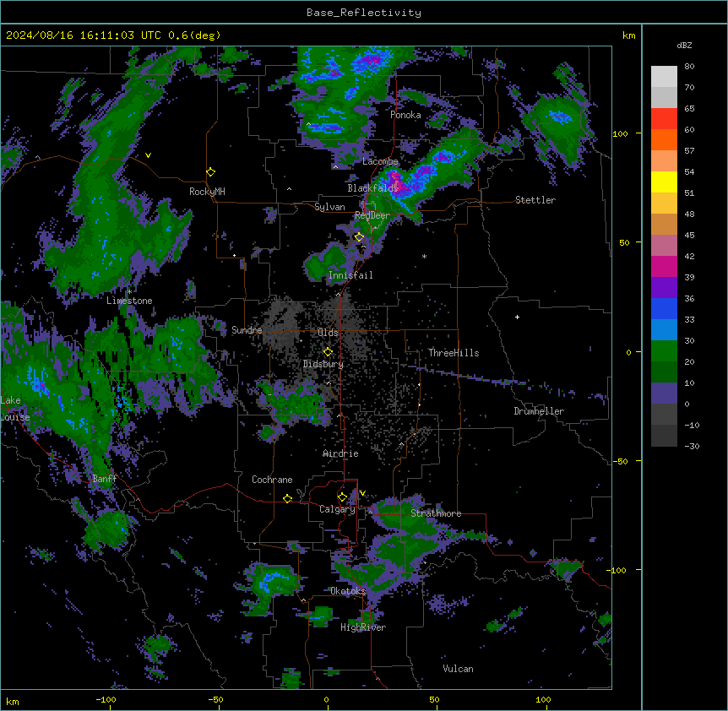Image resolution: width=728 pixels, height=711 pixels.
Task: Click the Sylvan town label
Action: point(329,207)
